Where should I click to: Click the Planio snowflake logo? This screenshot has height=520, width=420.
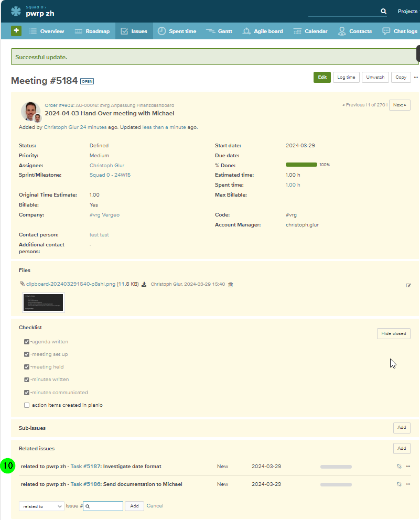point(16,12)
